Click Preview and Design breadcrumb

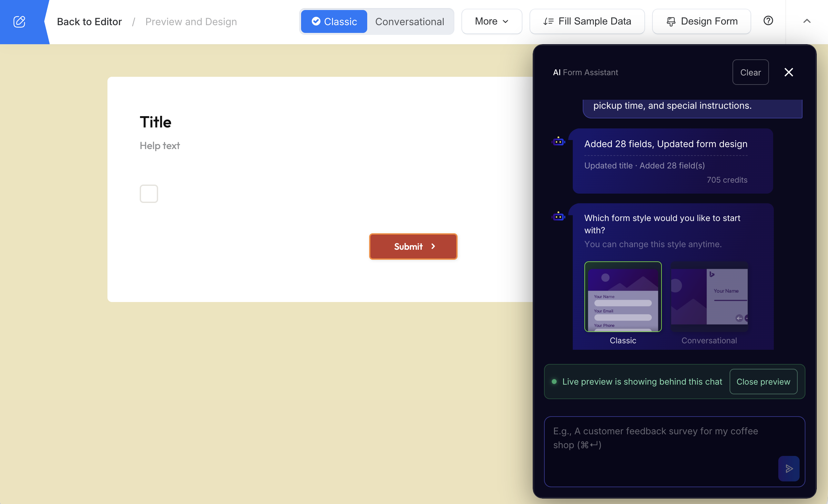(191, 22)
